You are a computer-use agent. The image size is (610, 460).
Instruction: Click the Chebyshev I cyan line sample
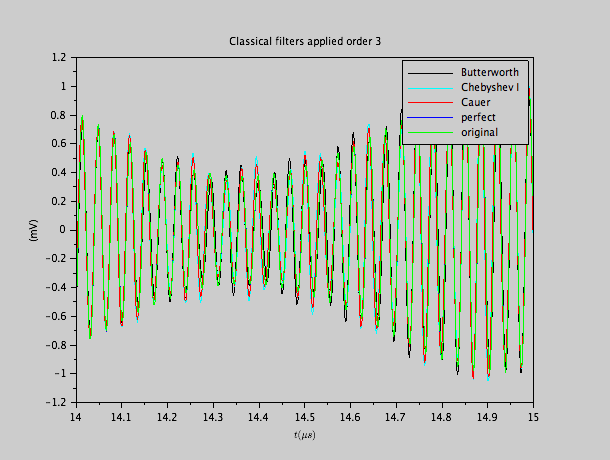point(430,87)
